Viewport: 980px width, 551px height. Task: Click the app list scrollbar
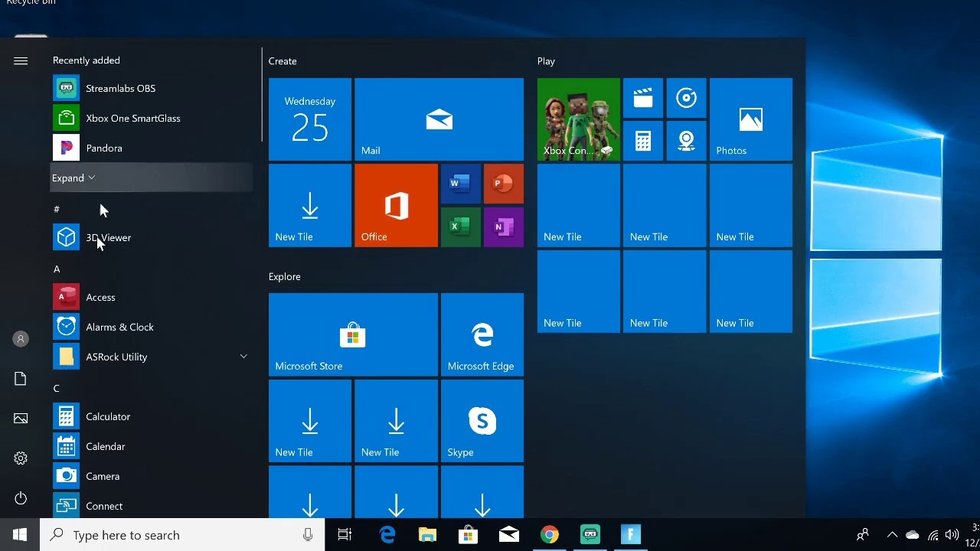[x=262, y=95]
